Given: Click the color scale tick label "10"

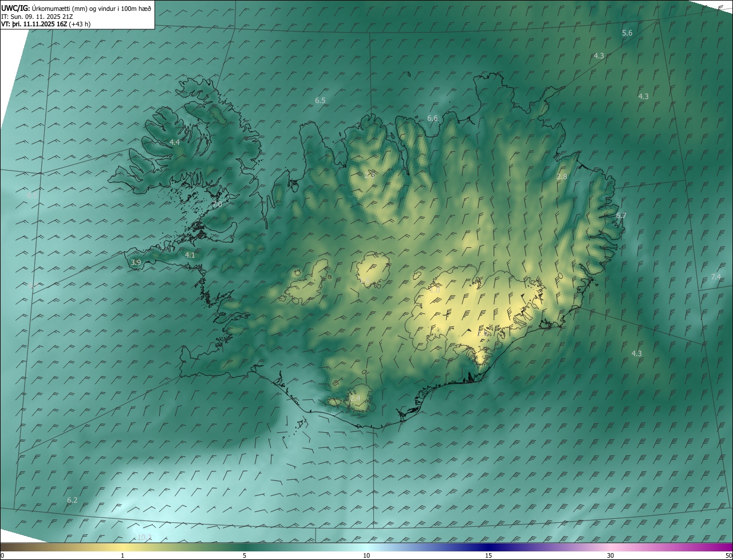Looking at the screenshot, I should coord(366,555).
